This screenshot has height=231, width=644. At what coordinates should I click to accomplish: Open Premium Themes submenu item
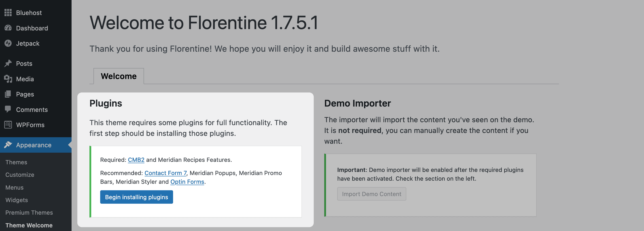(x=29, y=212)
